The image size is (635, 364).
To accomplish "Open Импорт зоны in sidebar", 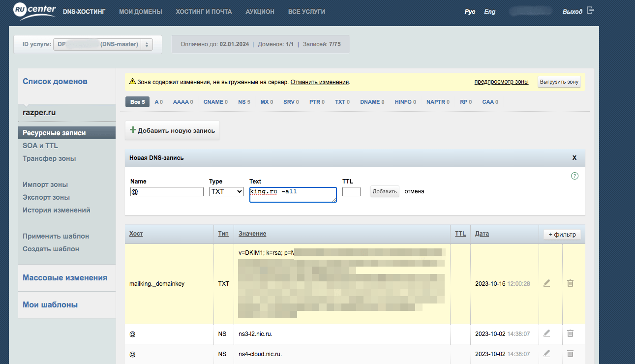I will [45, 184].
